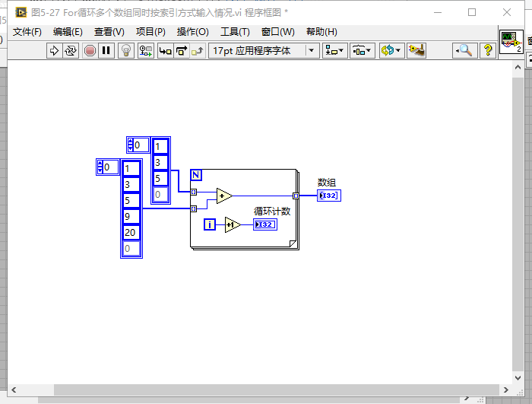Open Context Help question mark
The image size is (532, 404).
click(488, 51)
